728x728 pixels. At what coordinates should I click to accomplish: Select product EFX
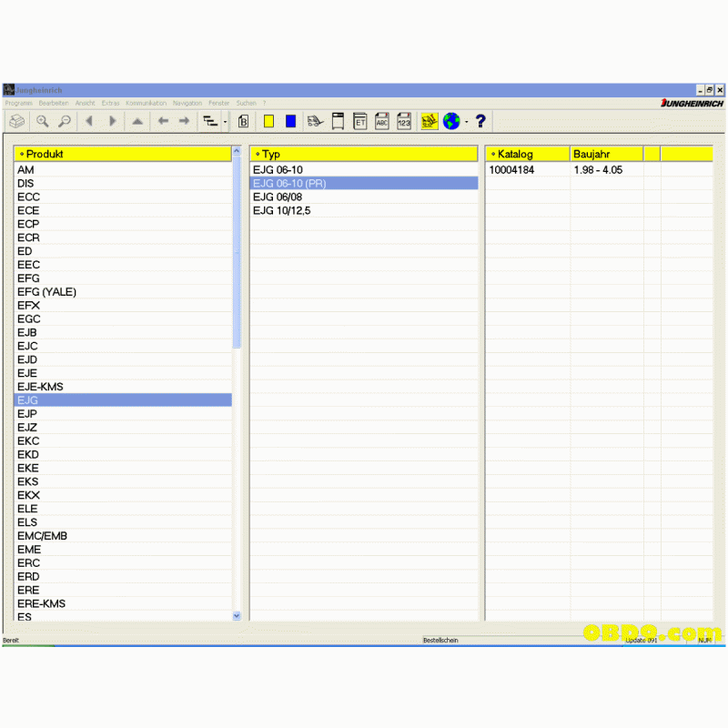(123, 306)
